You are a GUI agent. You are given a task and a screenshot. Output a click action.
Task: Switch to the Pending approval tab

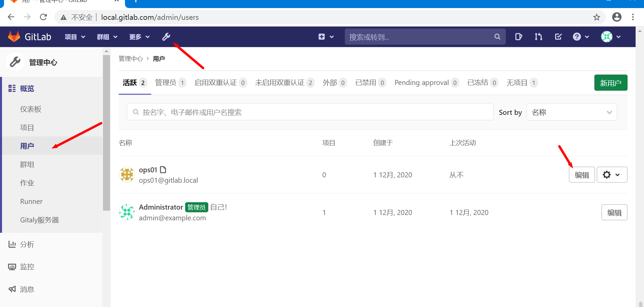[427, 83]
